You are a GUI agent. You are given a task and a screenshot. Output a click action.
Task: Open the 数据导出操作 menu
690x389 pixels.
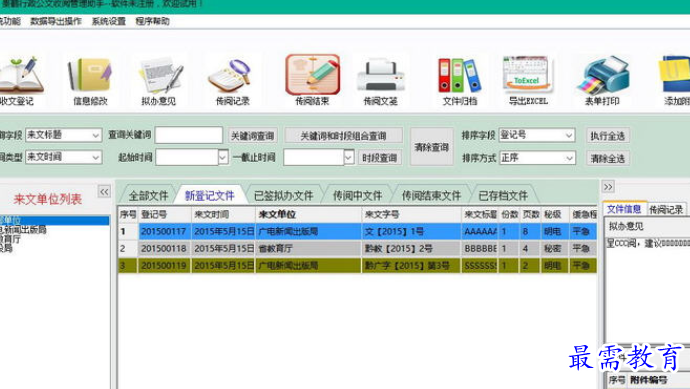pyautogui.click(x=56, y=21)
